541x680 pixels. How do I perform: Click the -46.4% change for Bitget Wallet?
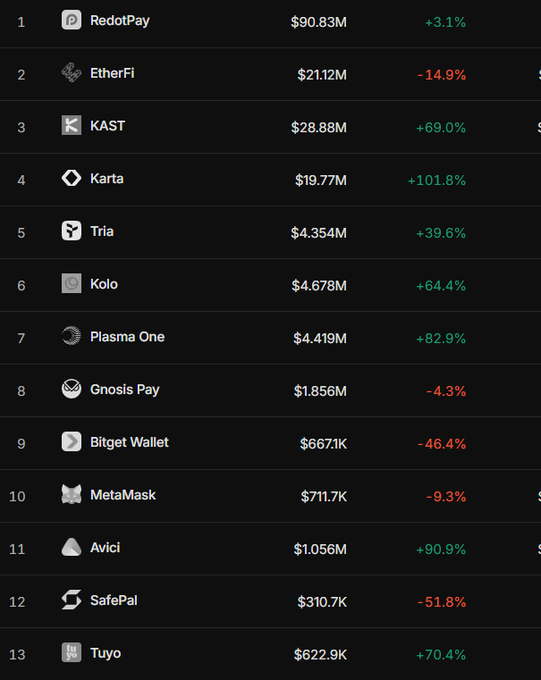tap(442, 444)
